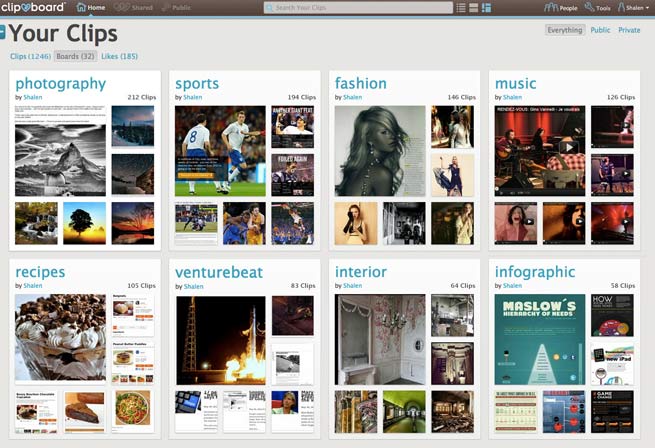Click the 64 Clips count on interior
Viewport: 655px width, 448px height.
point(463,285)
